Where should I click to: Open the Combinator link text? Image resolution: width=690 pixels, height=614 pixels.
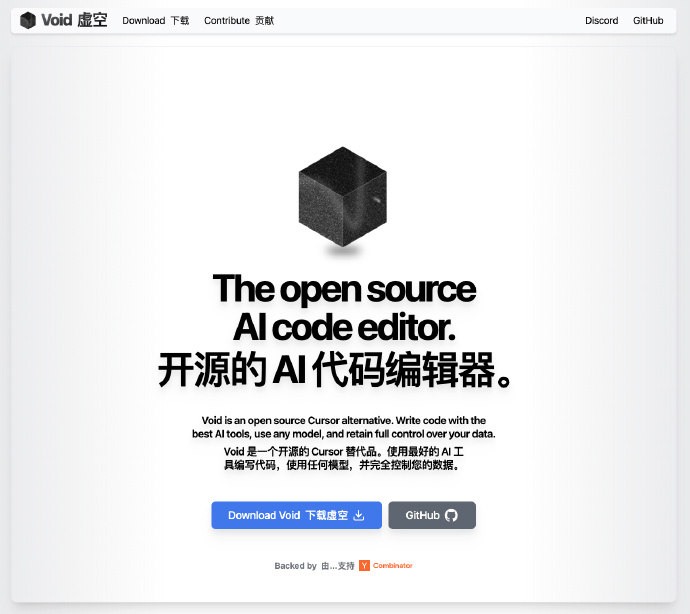click(x=393, y=566)
